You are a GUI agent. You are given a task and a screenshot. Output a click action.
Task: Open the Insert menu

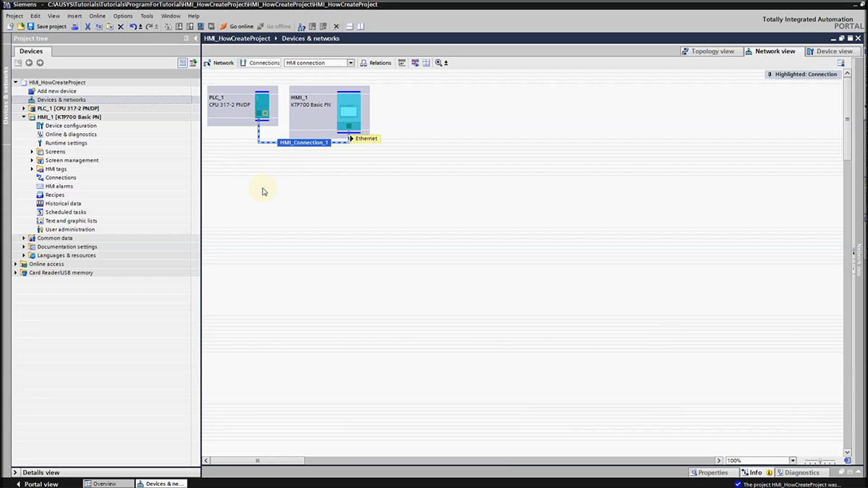point(75,16)
